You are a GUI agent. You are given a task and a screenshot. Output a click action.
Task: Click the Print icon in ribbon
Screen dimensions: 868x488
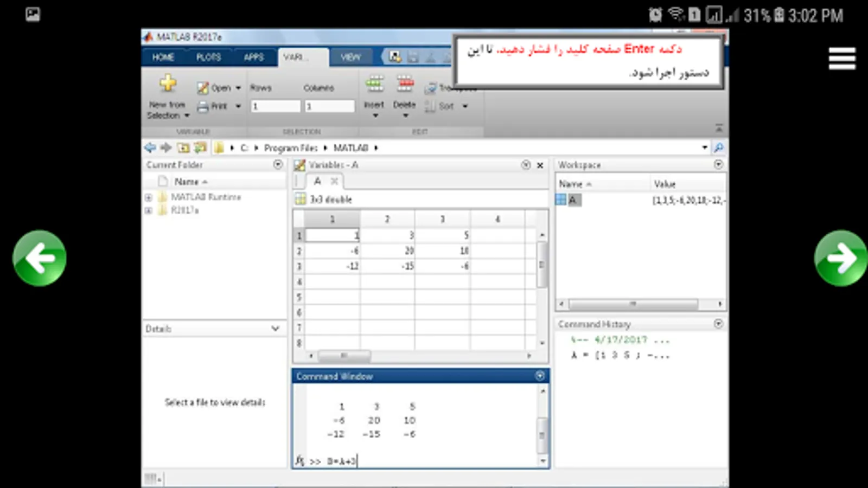pos(203,106)
